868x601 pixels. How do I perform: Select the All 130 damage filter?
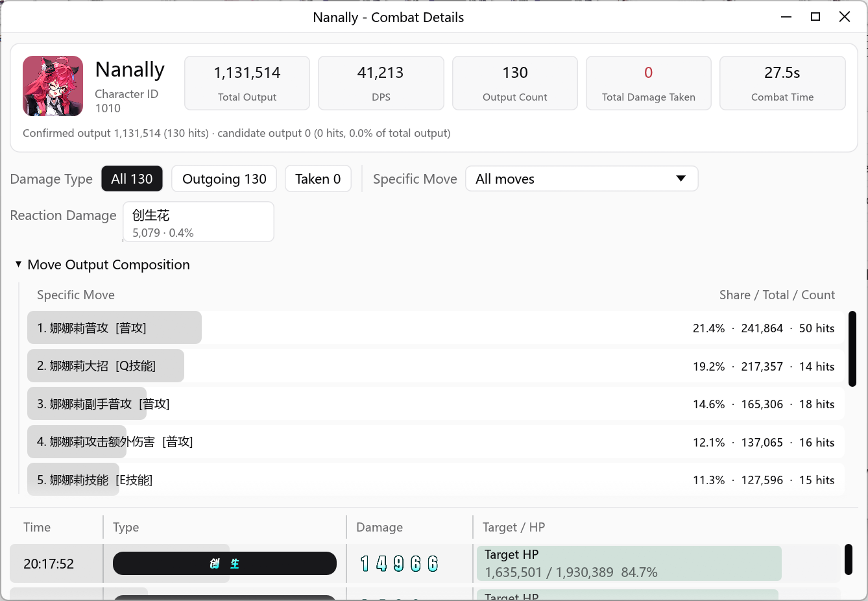click(x=132, y=178)
